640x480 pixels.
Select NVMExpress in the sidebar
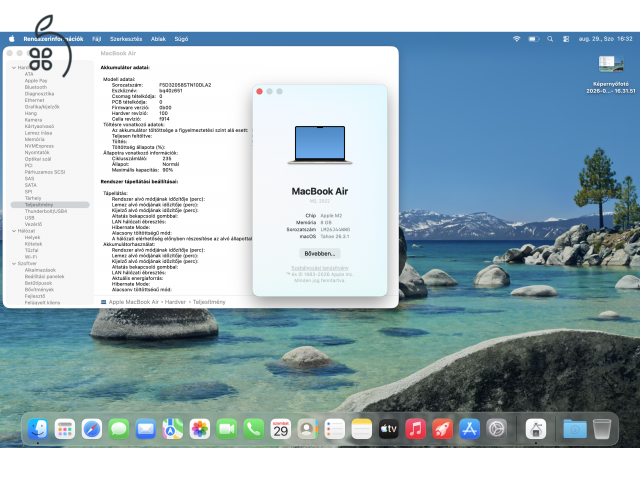(x=39, y=146)
